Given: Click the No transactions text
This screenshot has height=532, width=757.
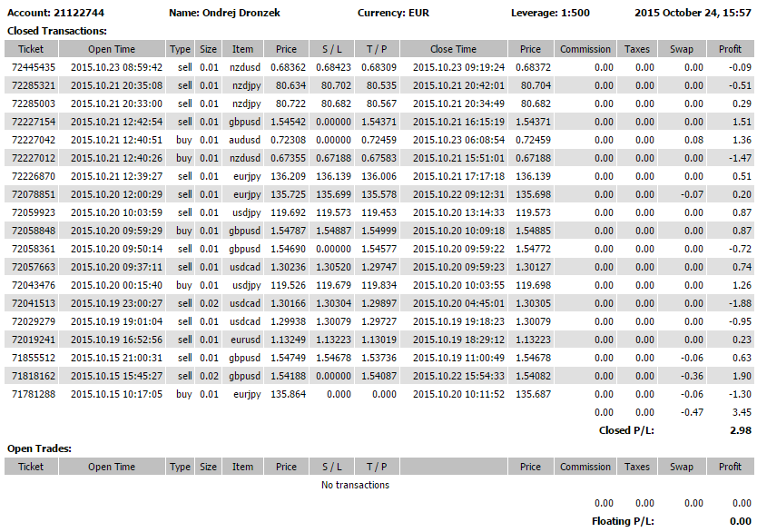Looking at the screenshot, I should point(355,485).
